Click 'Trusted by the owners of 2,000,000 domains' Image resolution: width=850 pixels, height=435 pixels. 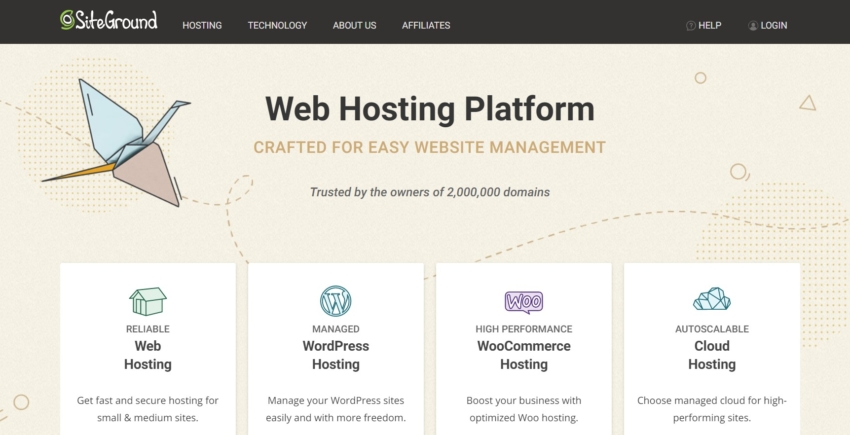pyautogui.click(x=430, y=192)
